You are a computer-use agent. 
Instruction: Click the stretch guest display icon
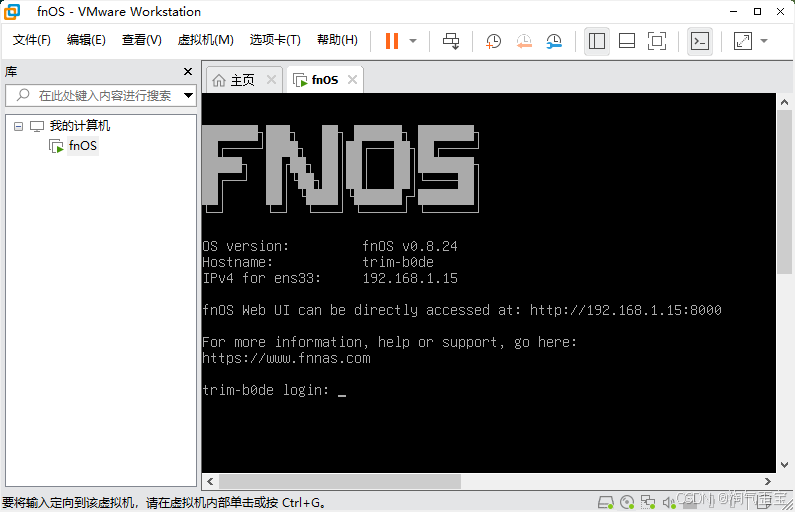coord(743,41)
